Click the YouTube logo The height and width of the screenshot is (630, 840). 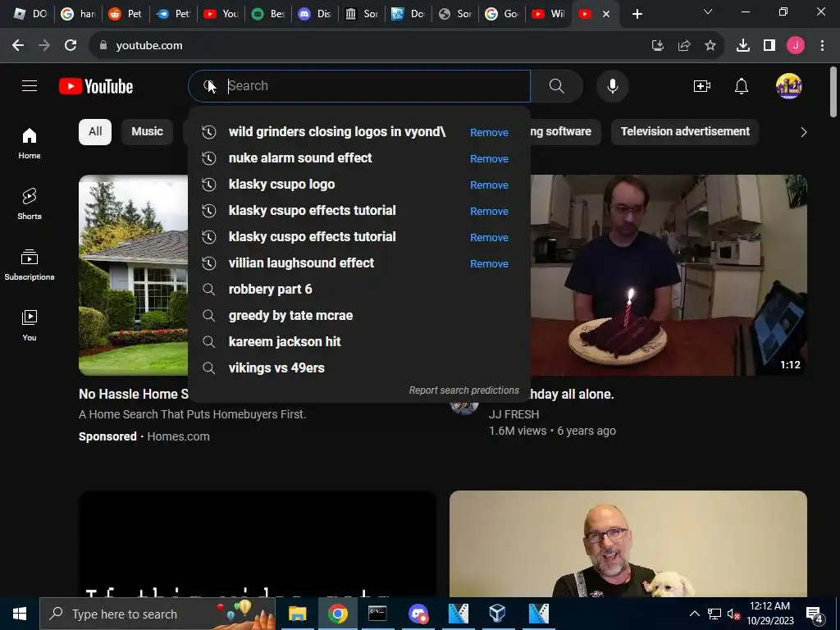[x=96, y=86]
